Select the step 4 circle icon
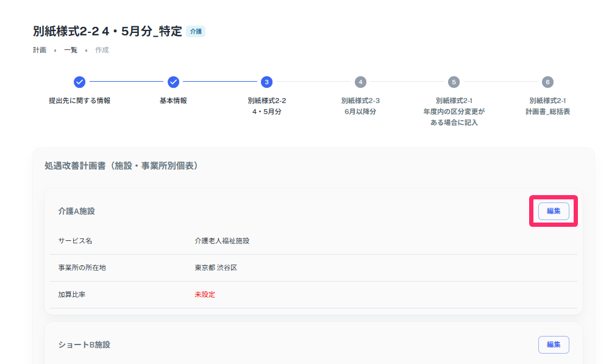609x364 pixels. point(360,82)
